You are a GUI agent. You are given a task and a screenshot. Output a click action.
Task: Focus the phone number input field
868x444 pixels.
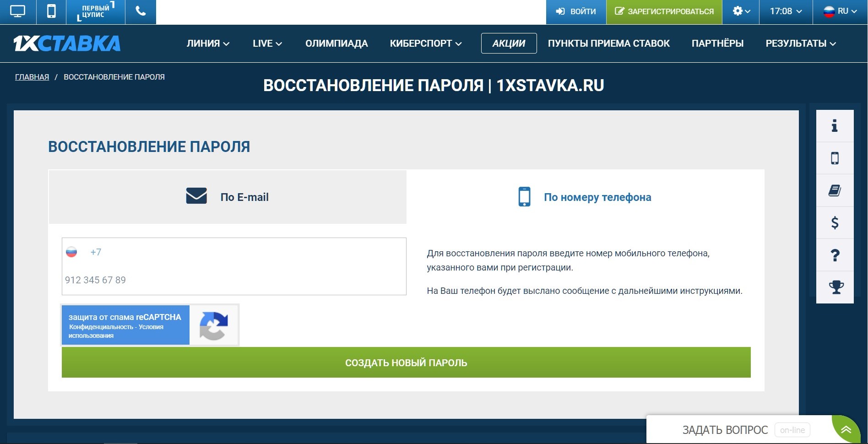coord(234,280)
